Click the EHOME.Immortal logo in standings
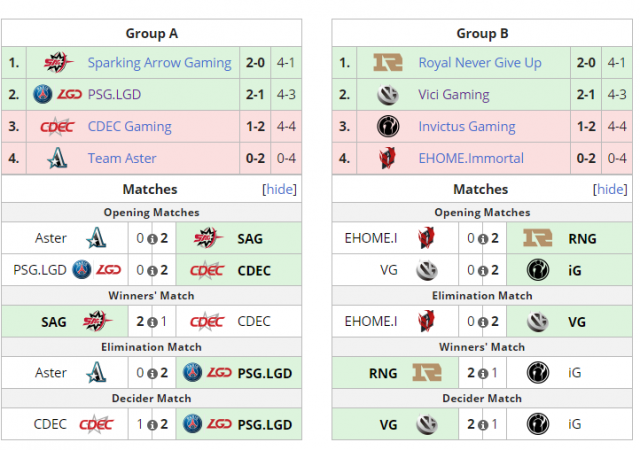 click(x=386, y=158)
